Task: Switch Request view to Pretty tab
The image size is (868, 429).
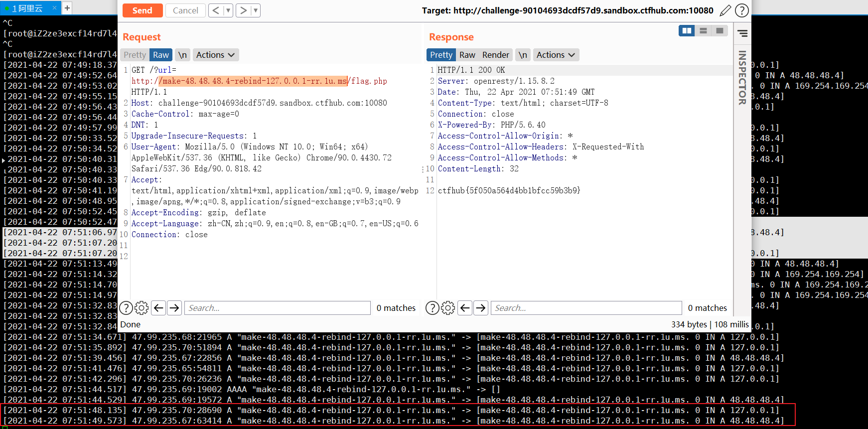Action: (x=135, y=55)
